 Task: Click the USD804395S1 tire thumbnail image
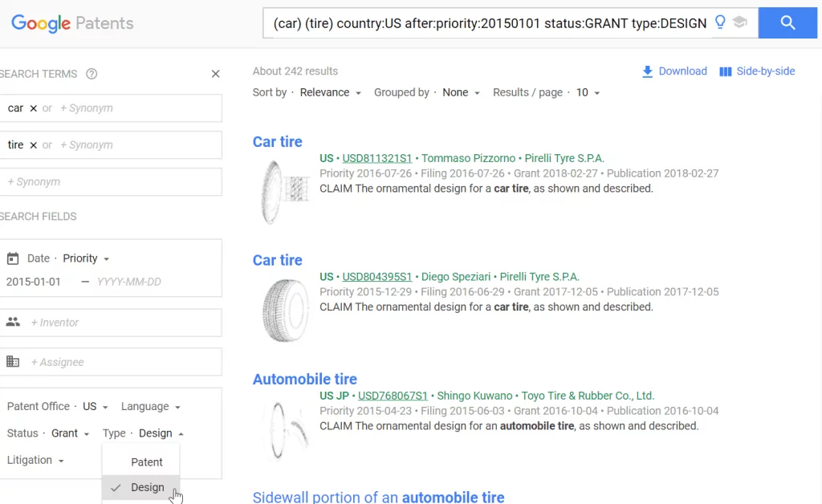285,310
